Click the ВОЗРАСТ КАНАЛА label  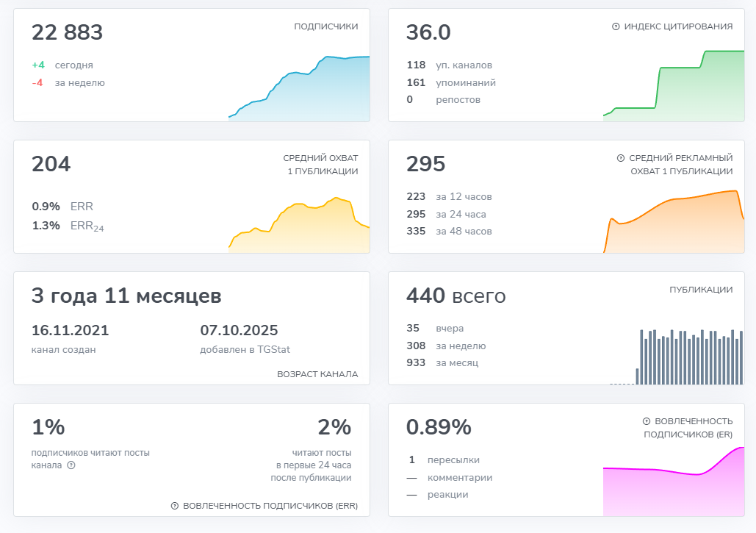click(317, 374)
